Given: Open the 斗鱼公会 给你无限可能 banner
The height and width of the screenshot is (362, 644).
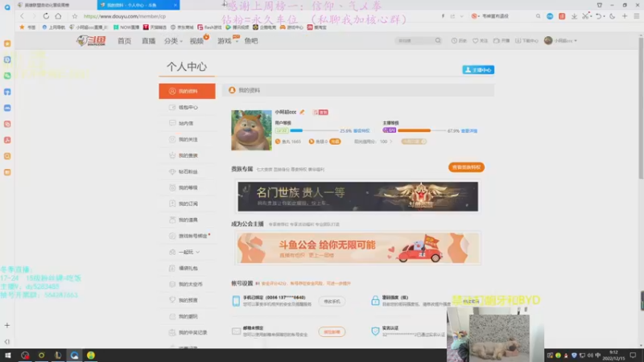Looking at the screenshot, I should coord(357,249).
